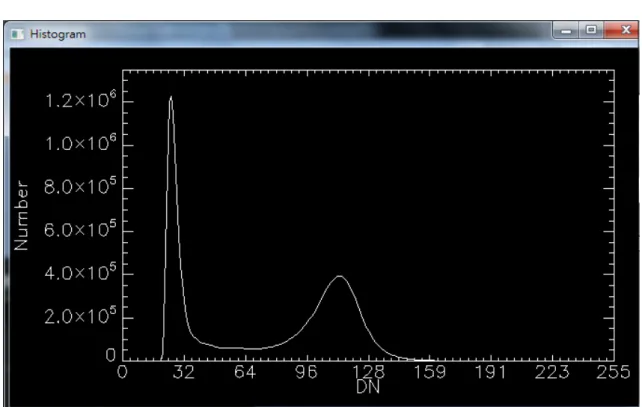
Task: Click the second histogram peak near DN 112
Action: tap(339, 278)
